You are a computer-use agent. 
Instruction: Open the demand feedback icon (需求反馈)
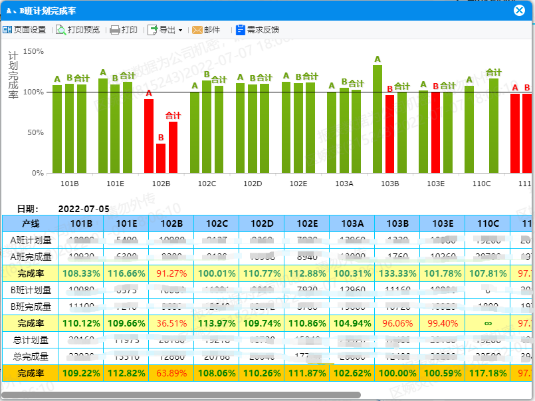[x=240, y=30]
